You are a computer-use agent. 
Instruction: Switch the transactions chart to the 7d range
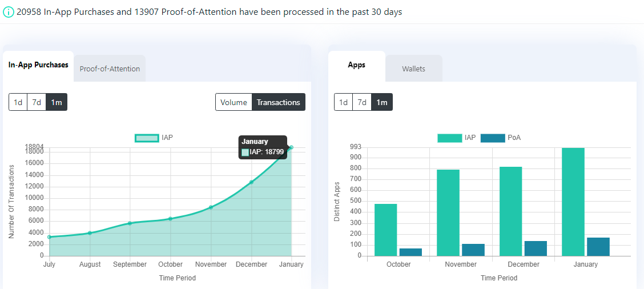[x=37, y=102]
